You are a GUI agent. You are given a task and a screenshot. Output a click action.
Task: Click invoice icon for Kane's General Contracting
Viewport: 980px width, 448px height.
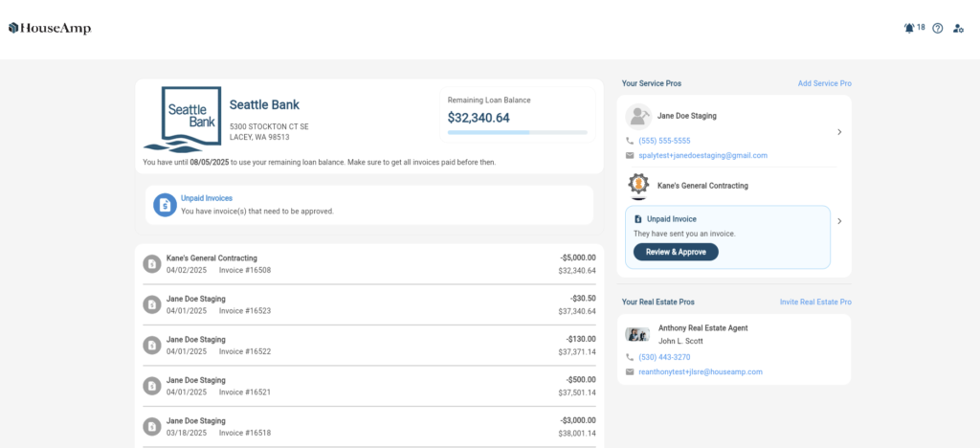coord(151,264)
